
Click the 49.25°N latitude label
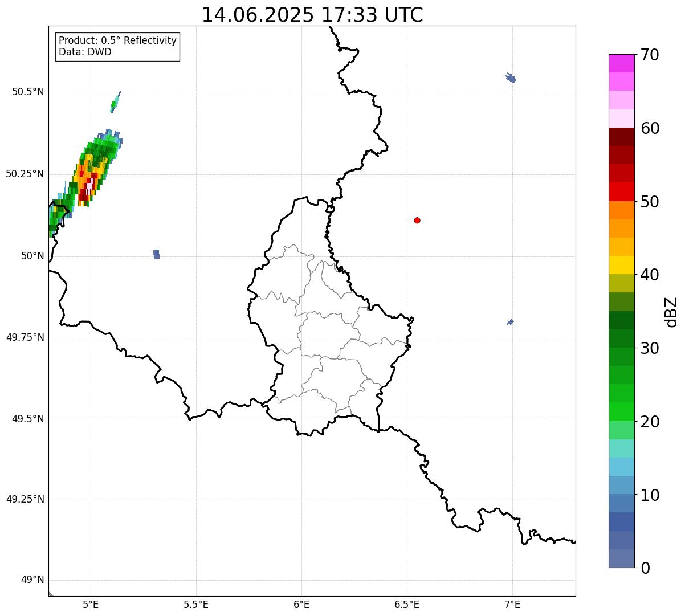(25, 499)
